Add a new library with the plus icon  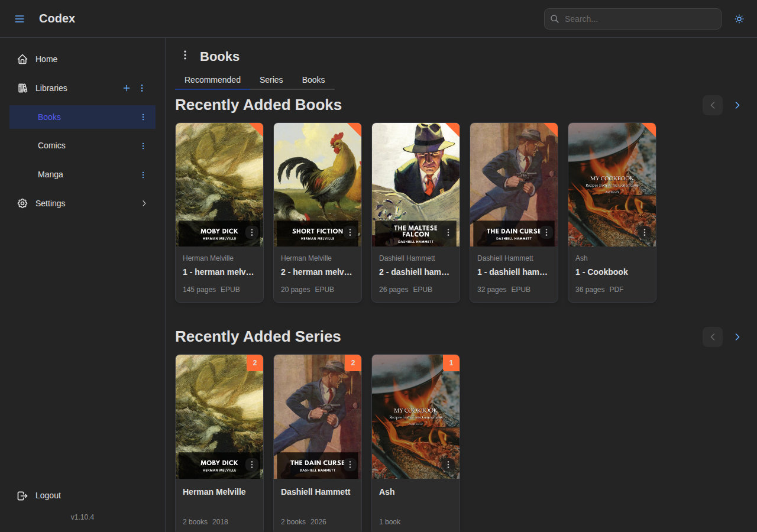click(x=127, y=88)
